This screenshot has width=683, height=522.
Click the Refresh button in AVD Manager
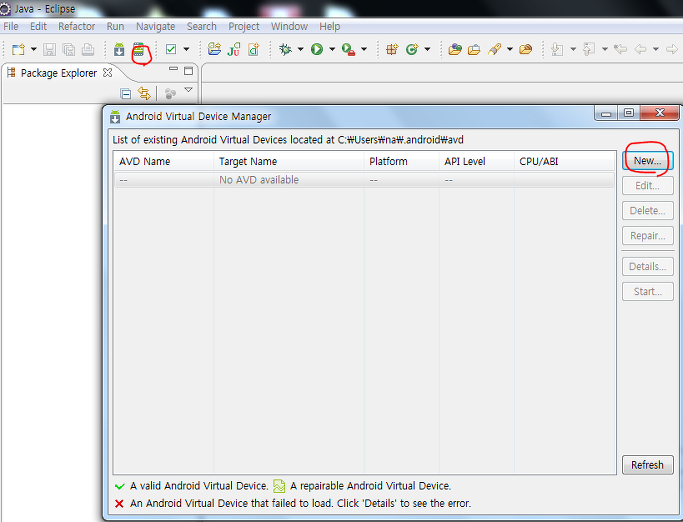coord(648,465)
